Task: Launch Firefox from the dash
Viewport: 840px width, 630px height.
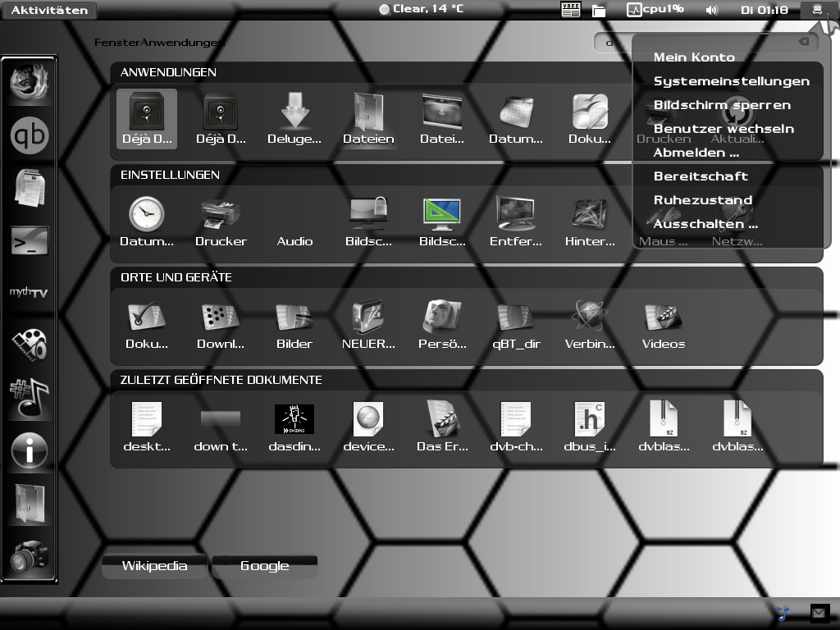Action: pos(30,83)
